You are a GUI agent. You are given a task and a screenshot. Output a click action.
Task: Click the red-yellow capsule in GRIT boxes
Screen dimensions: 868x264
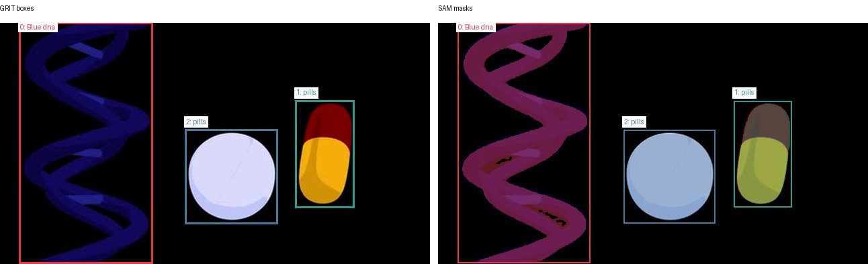tap(325, 155)
